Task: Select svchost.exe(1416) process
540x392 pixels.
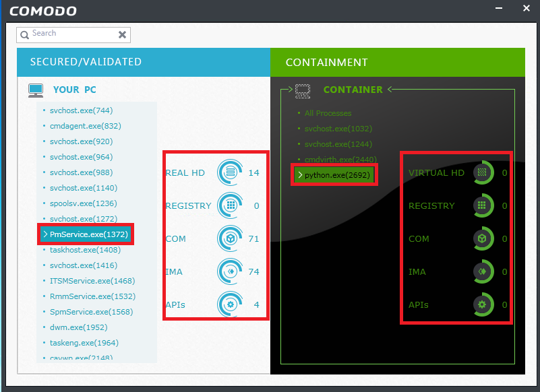Action: [x=84, y=265]
